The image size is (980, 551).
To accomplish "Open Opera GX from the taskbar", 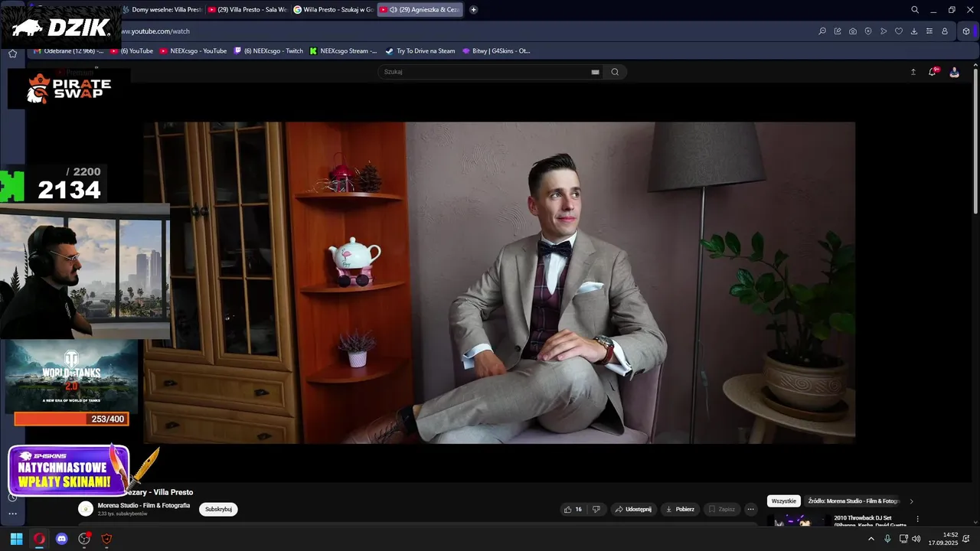I will tap(39, 539).
